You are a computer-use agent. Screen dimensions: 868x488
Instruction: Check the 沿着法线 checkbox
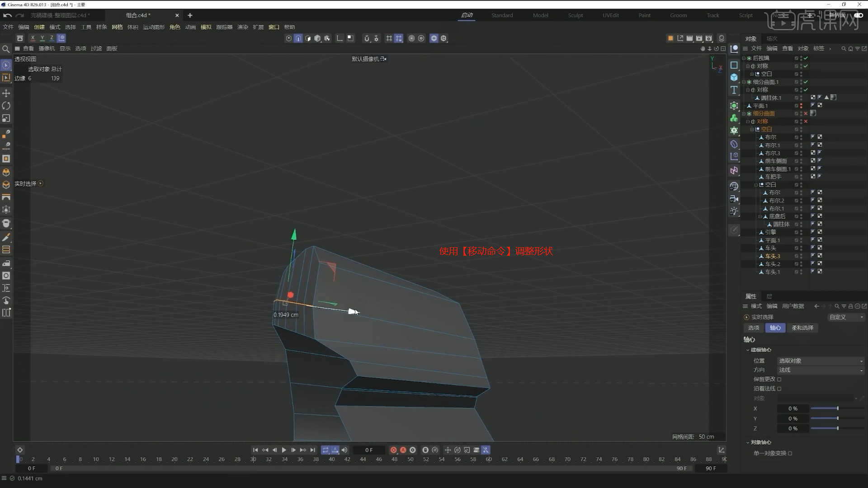click(x=779, y=389)
